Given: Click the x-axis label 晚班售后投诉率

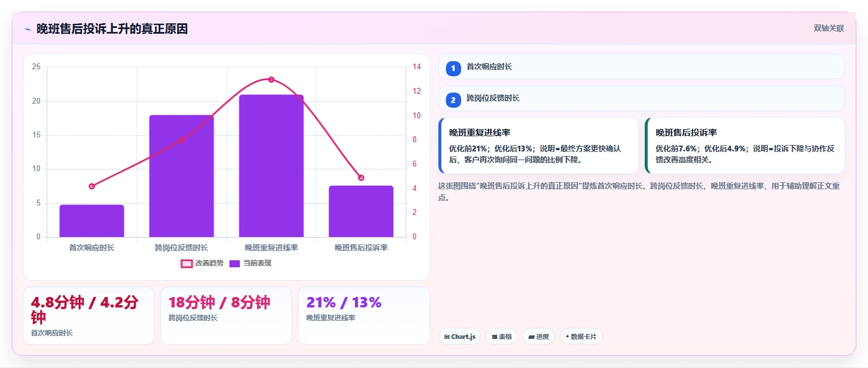Looking at the screenshot, I should [x=361, y=248].
